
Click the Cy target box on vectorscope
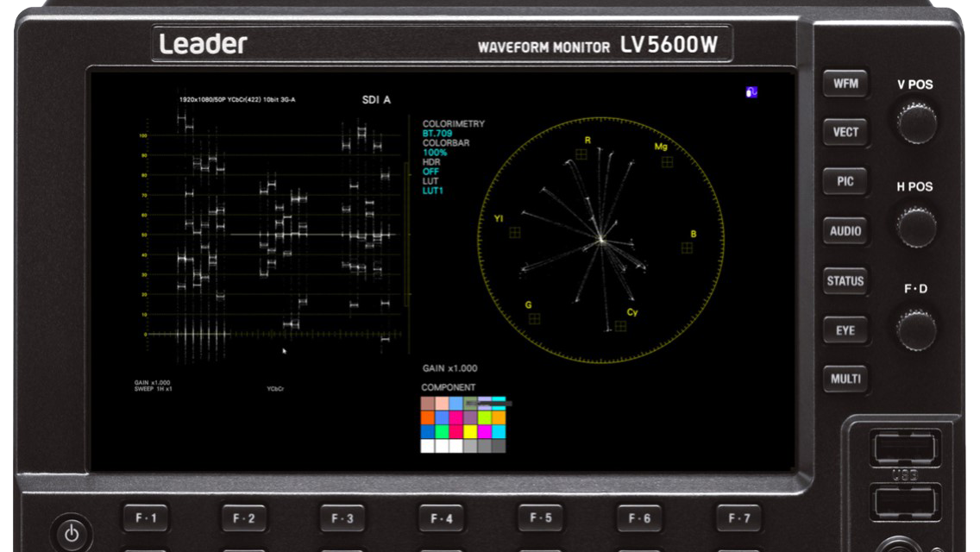(x=620, y=326)
